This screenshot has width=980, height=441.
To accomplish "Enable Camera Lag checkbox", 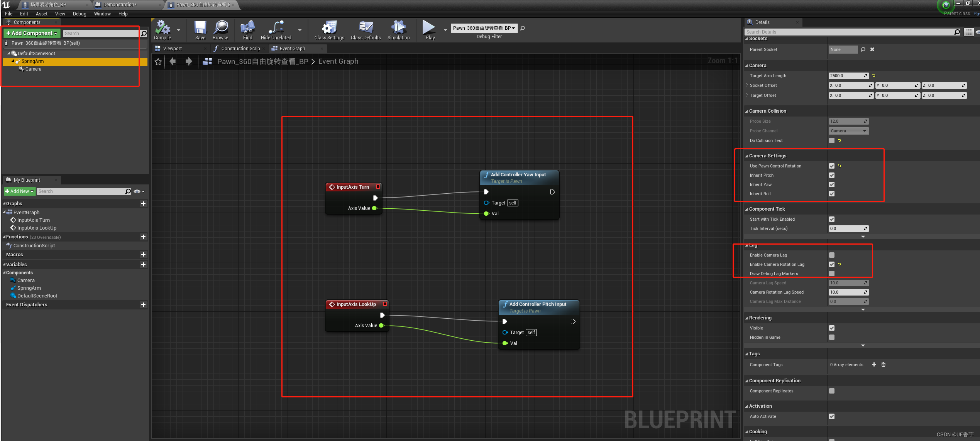I will [x=832, y=255].
